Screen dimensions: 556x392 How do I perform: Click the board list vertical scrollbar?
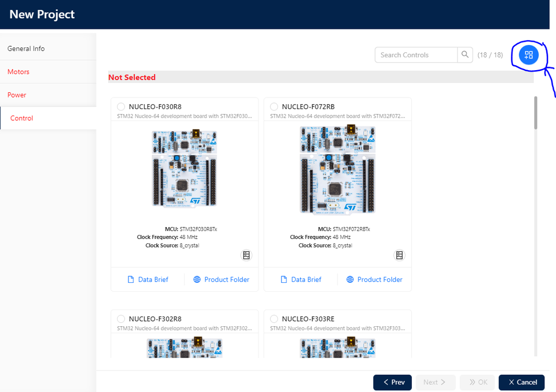point(535,112)
